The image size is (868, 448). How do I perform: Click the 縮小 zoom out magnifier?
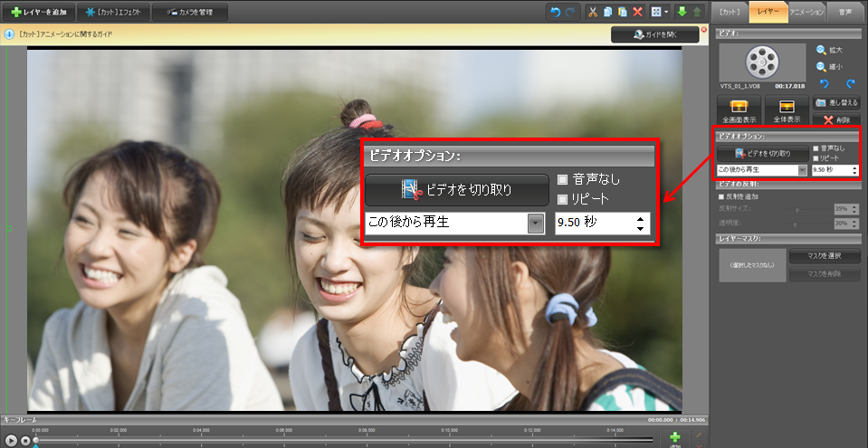point(822,66)
